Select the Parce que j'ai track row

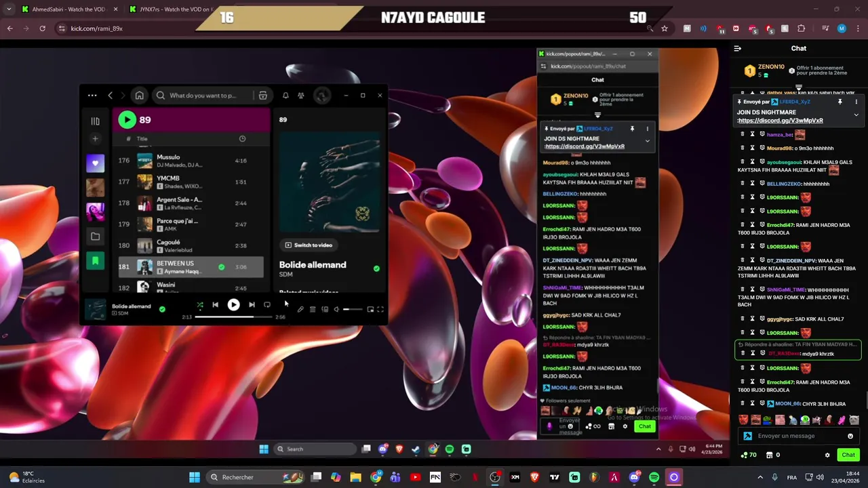191,224
